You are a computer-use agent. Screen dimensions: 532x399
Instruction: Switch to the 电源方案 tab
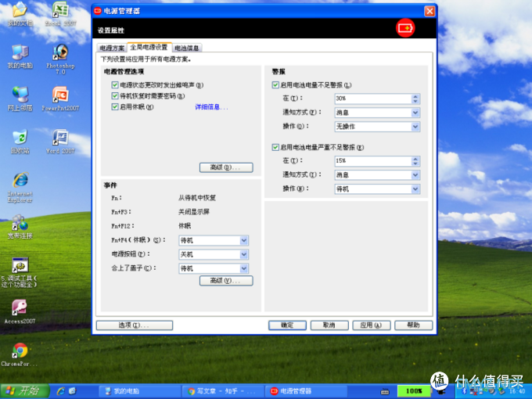pyautogui.click(x=112, y=49)
